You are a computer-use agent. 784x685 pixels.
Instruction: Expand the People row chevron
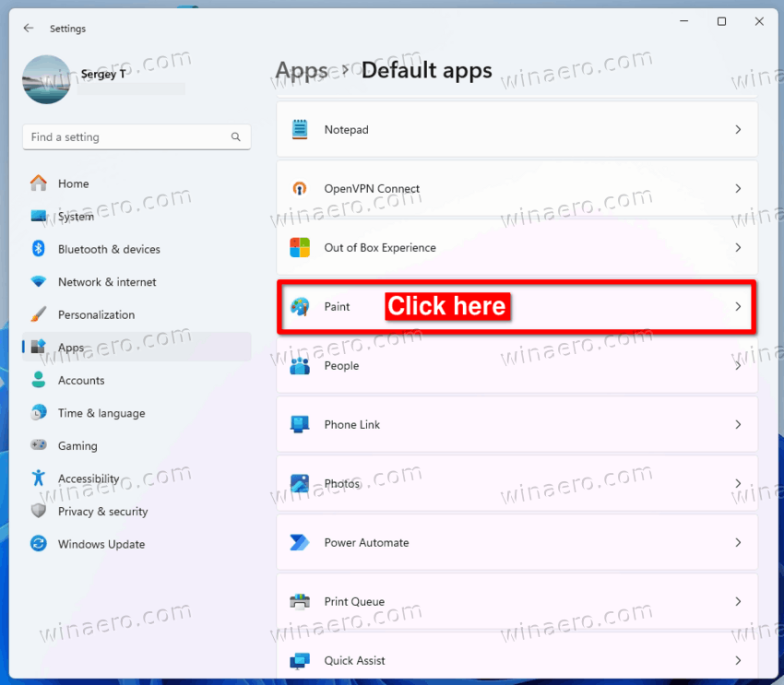(738, 366)
